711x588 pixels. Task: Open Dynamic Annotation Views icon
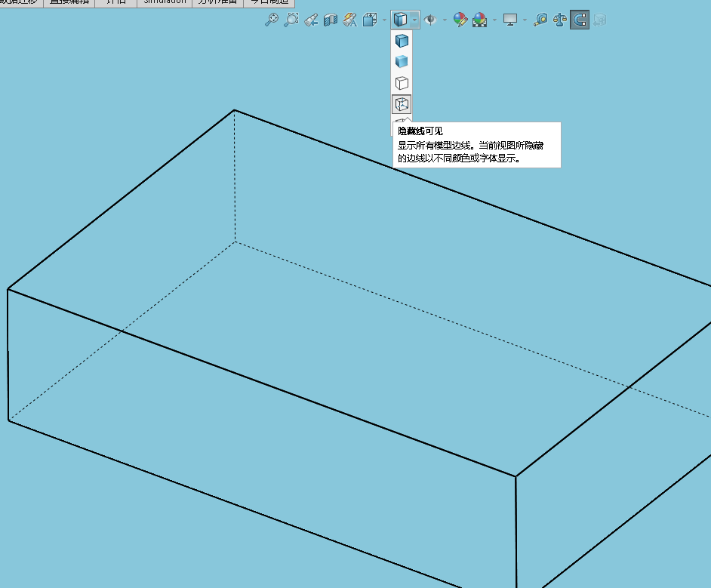click(x=350, y=20)
